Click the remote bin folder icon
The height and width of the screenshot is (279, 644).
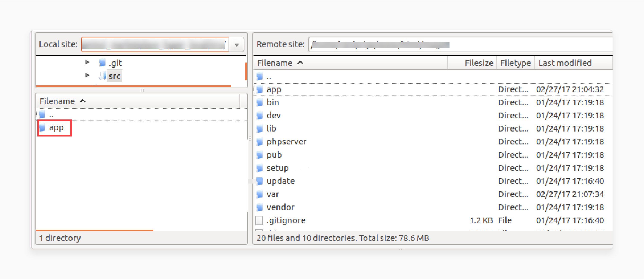coord(260,102)
